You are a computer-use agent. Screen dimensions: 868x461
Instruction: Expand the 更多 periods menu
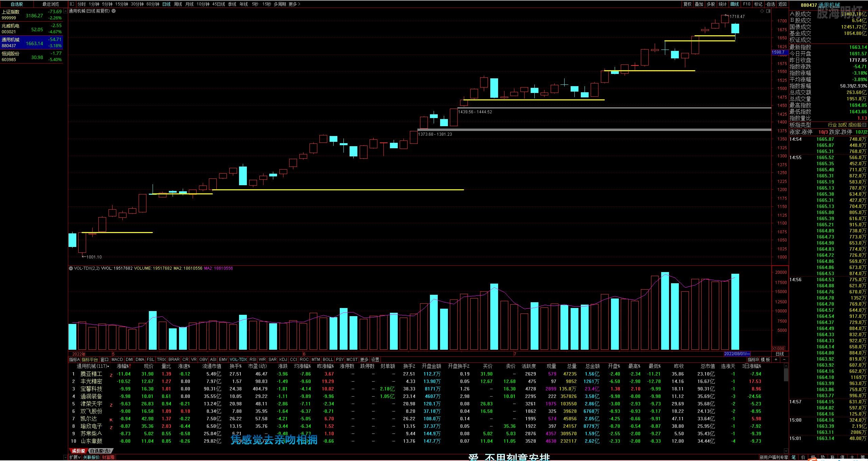(294, 4)
